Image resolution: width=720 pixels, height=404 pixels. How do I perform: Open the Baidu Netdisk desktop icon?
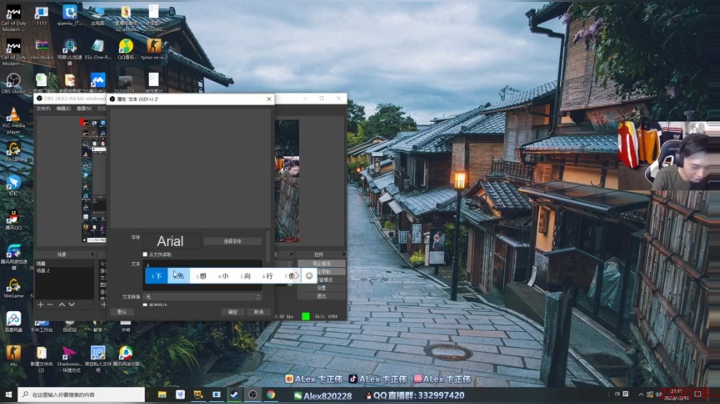[x=13, y=321]
